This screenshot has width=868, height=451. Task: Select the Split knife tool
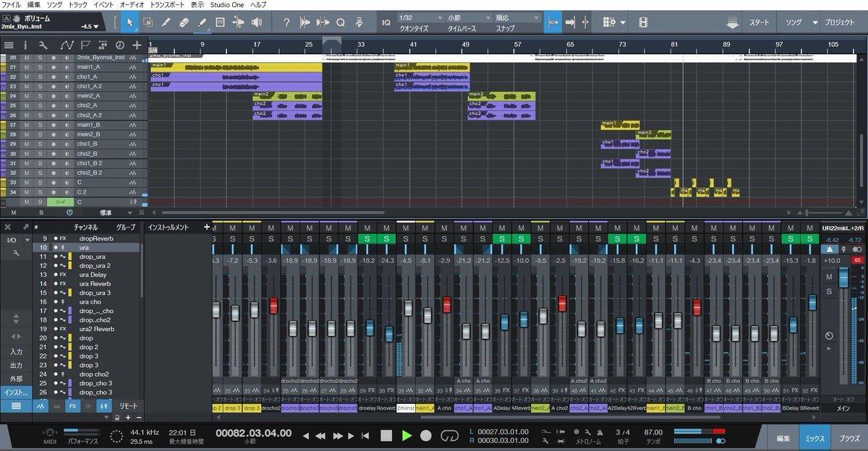166,22
